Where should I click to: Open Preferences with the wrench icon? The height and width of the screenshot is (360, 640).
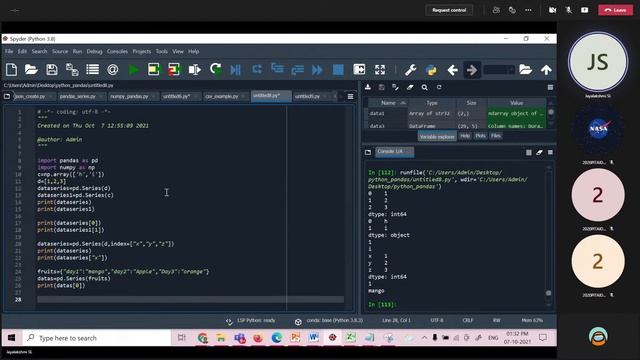tap(411, 70)
